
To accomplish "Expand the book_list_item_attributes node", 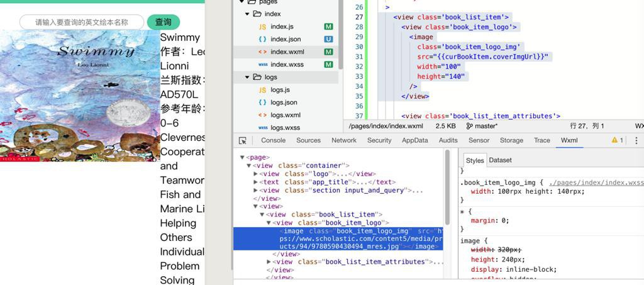I will pos(269,262).
